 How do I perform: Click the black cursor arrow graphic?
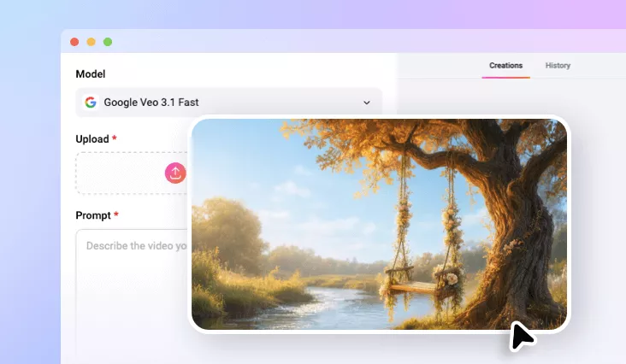coord(521,337)
